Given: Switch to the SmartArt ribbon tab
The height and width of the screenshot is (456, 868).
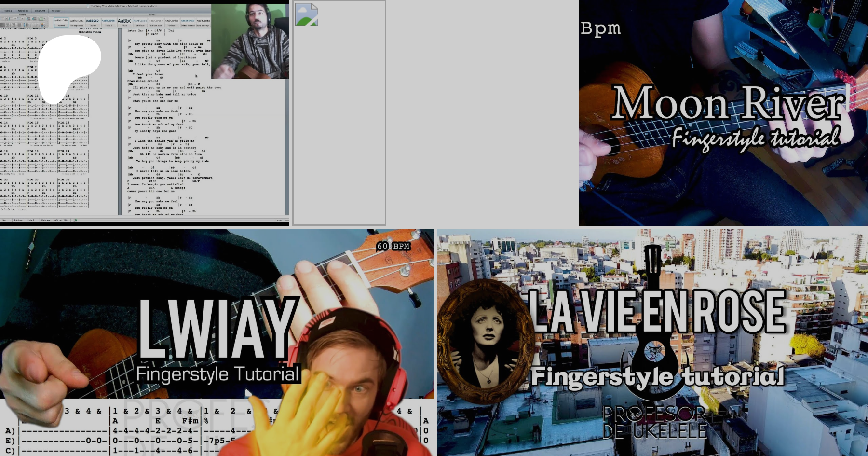Looking at the screenshot, I should (x=40, y=10).
